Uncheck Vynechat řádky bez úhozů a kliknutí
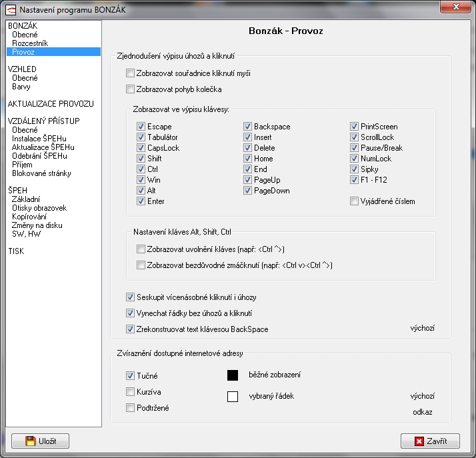This screenshot has width=476, height=458. [130, 313]
